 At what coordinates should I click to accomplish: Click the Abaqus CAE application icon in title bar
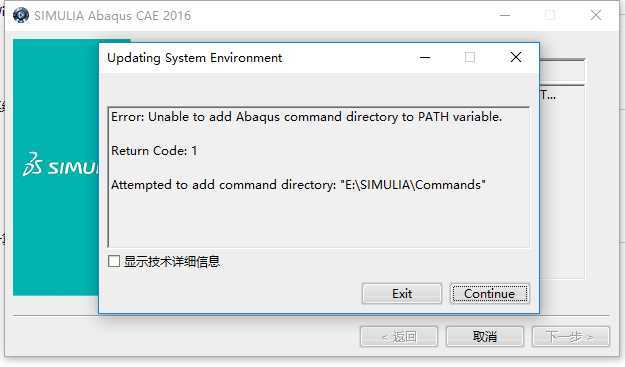tap(21, 16)
